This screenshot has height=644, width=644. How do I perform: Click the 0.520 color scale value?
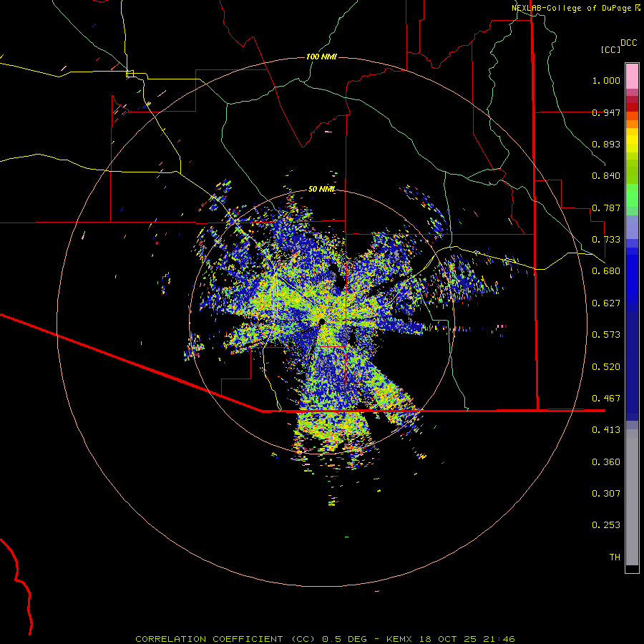[x=606, y=367]
